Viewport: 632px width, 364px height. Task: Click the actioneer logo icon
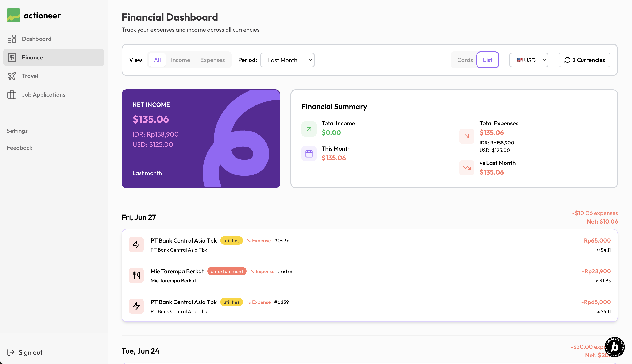(13, 15)
